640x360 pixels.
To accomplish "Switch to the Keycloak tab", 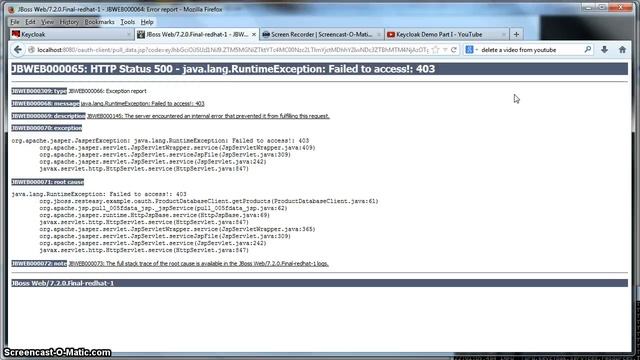I will pos(72,34).
